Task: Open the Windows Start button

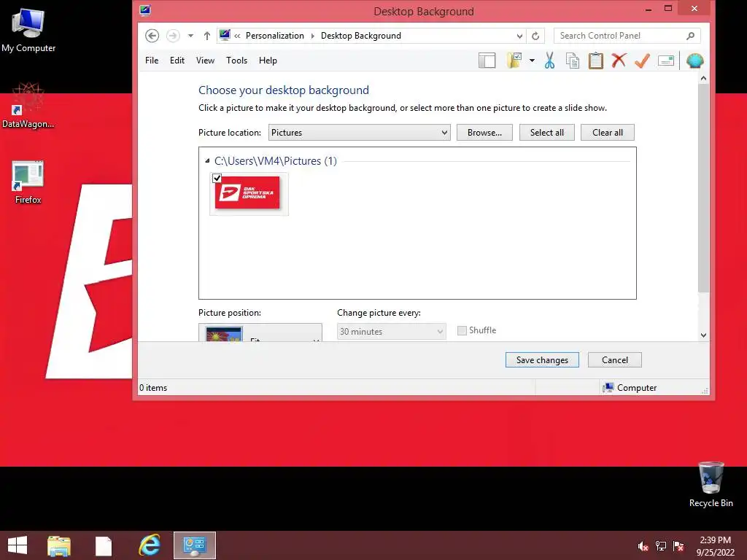Action: (18, 545)
